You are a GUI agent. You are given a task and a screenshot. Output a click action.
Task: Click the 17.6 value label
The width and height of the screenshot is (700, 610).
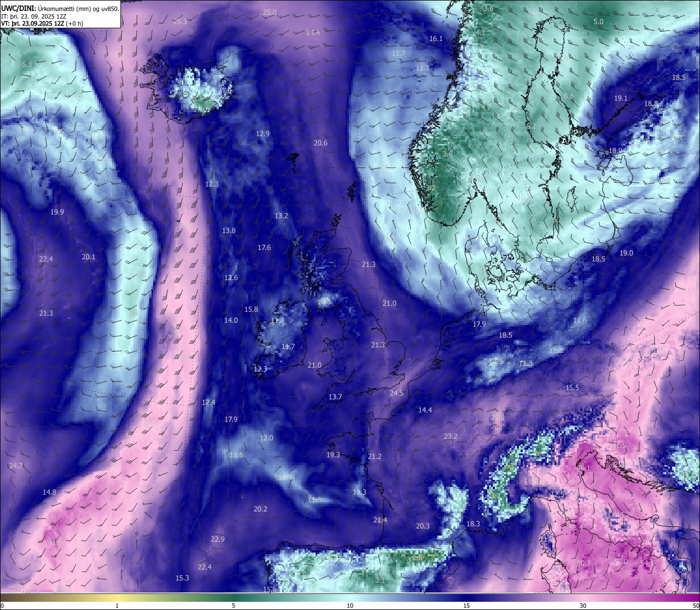[264, 247]
